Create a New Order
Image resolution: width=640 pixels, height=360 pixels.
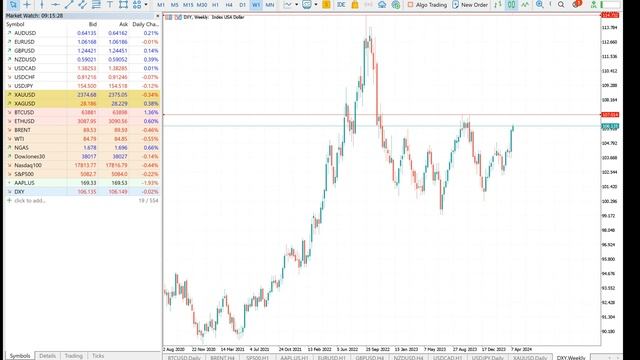pyautogui.click(x=470, y=5)
